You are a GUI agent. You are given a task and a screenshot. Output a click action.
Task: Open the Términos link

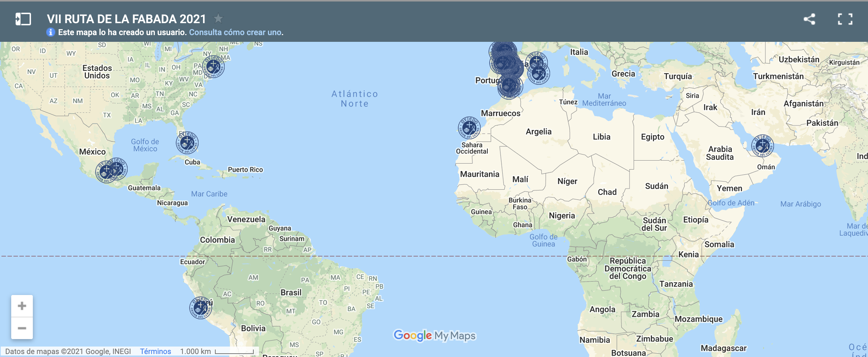[x=155, y=351]
